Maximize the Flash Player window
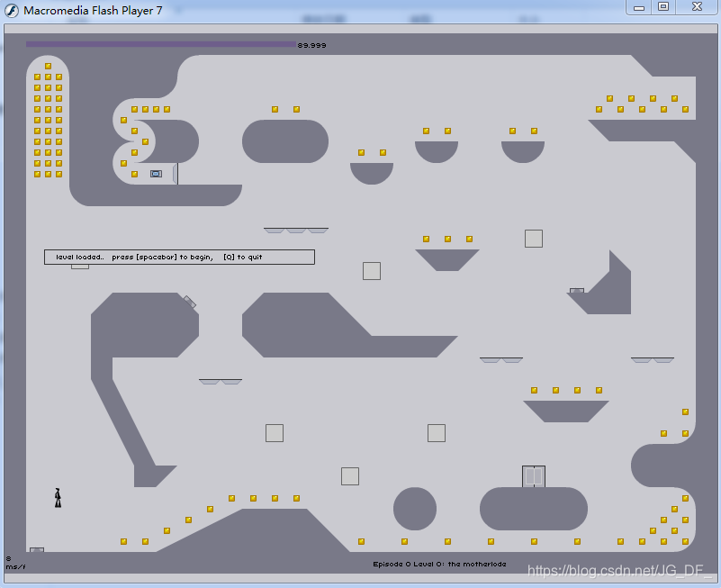The image size is (721, 588). tap(663, 7)
